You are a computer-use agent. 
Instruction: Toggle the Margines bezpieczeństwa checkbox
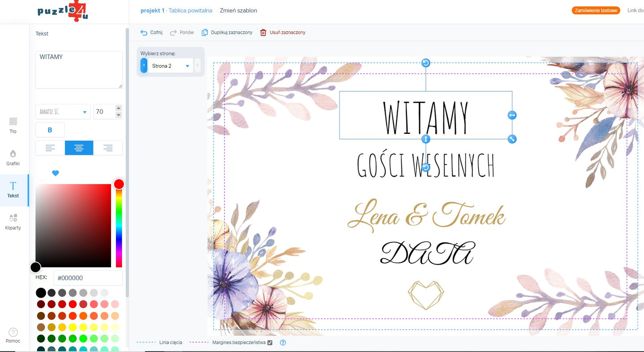pyautogui.click(x=270, y=343)
